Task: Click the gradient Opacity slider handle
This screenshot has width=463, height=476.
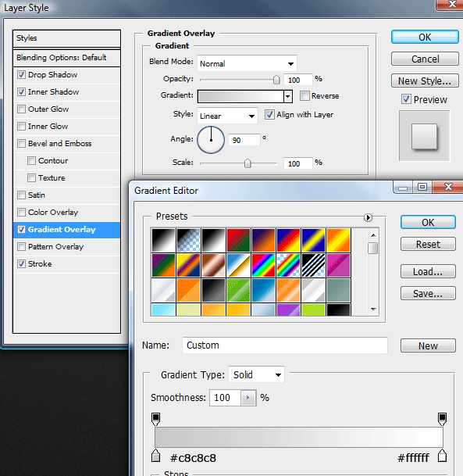Action: tap(276, 80)
